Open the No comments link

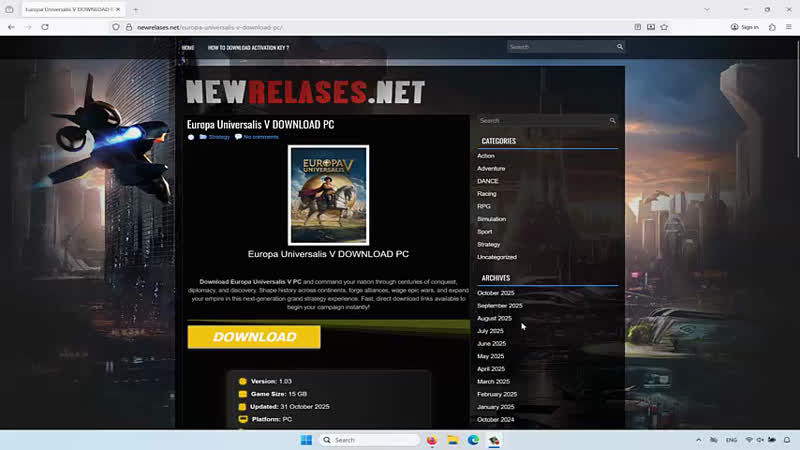tap(261, 137)
